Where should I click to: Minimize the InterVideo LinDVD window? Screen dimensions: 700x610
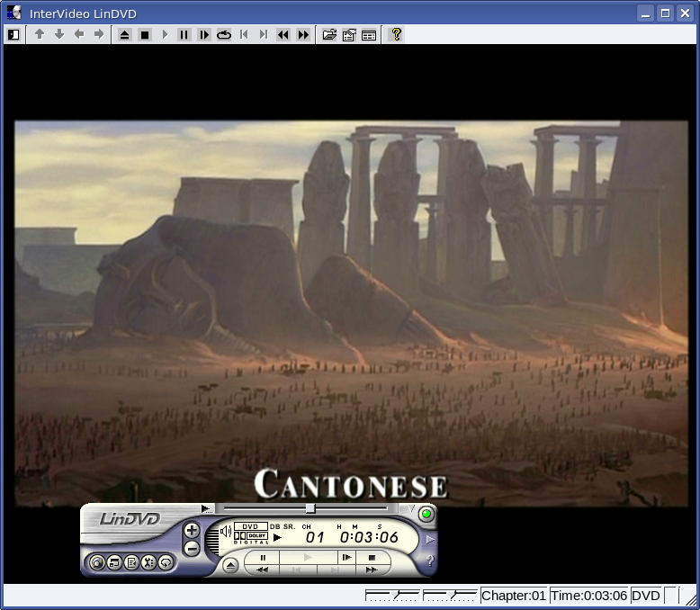tap(645, 13)
